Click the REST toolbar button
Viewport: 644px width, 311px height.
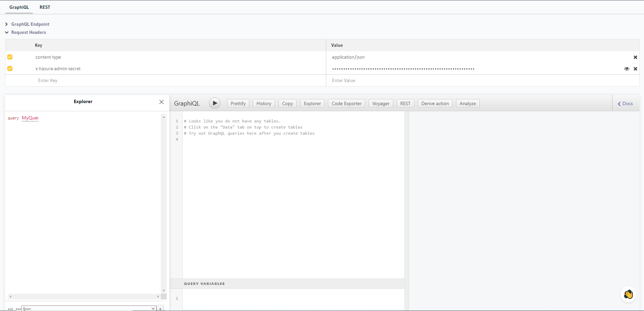click(x=406, y=103)
